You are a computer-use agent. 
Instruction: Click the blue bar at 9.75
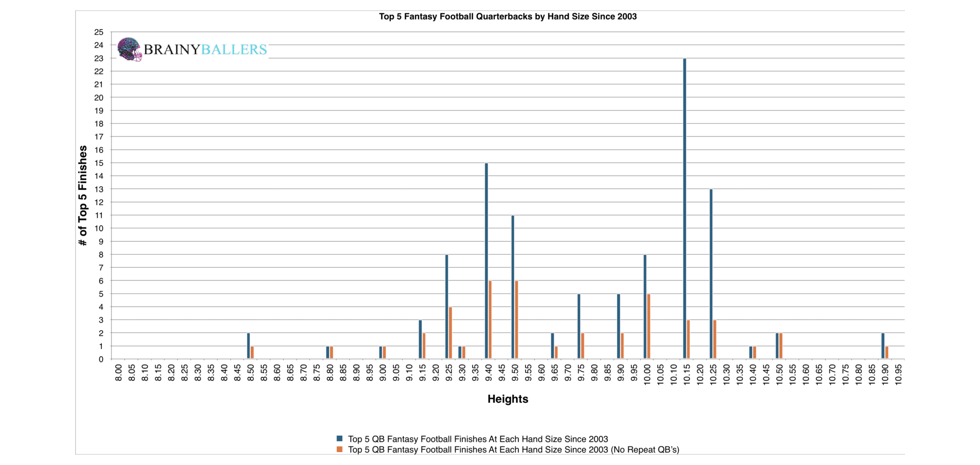click(579, 326)
